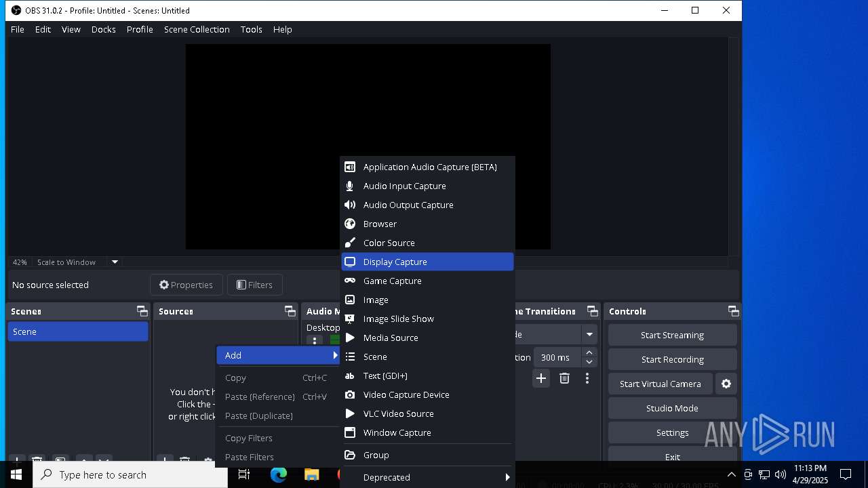Open Desktop Audio three-dot options in mixer
The width and height of the screenshot is (868, 488).
(314, 341)
